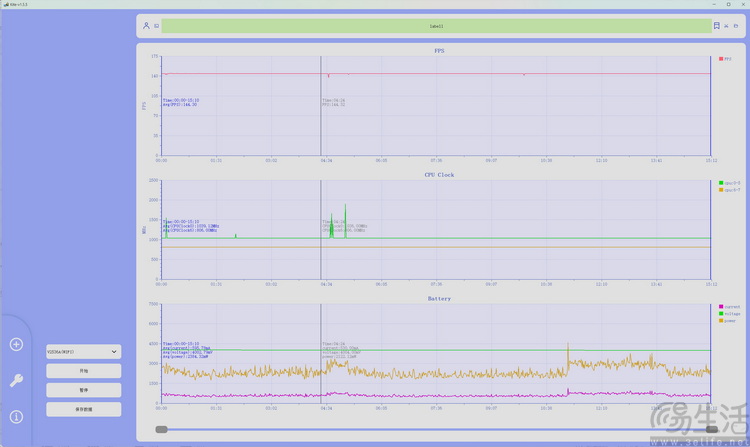Click the avg(current) stats text in Battery chart
The image size is (750, 447).
point(187,348)
